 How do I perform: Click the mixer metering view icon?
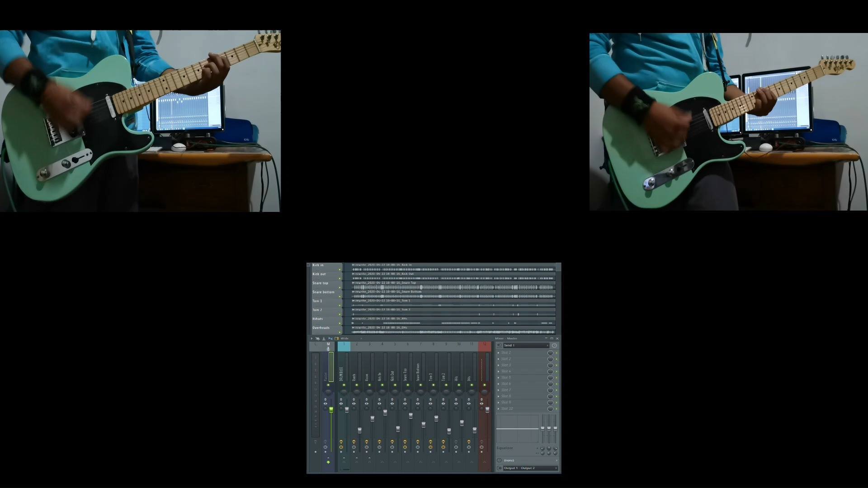324,338
